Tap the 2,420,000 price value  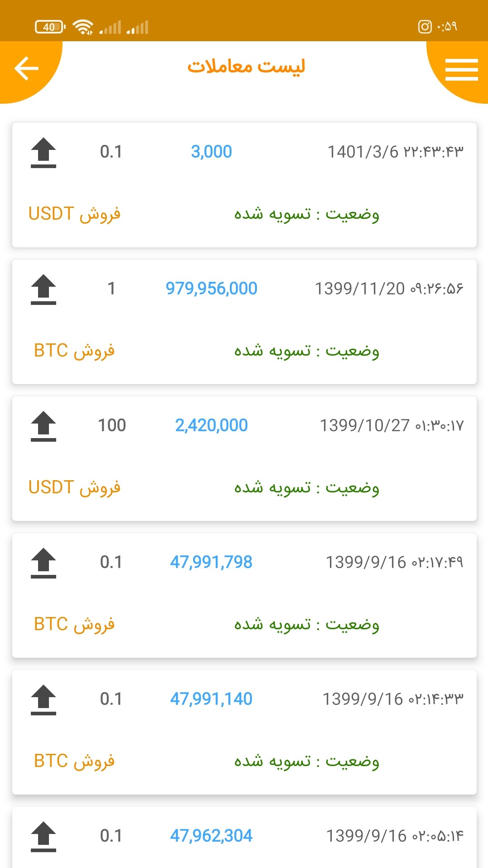211,425
